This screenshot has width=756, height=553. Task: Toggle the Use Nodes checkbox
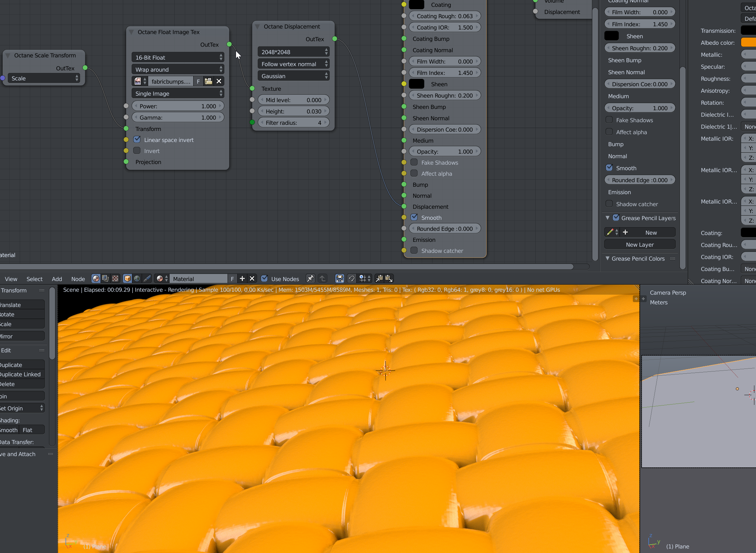pyautogui.click(x=265, y=278)
